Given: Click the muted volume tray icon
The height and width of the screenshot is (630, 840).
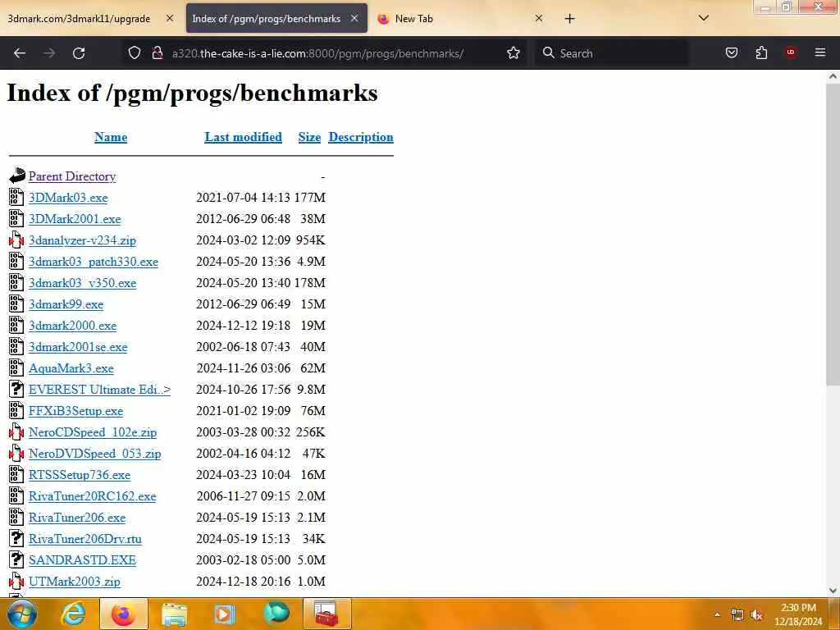Looking at the screenshot, I should 756,615.
